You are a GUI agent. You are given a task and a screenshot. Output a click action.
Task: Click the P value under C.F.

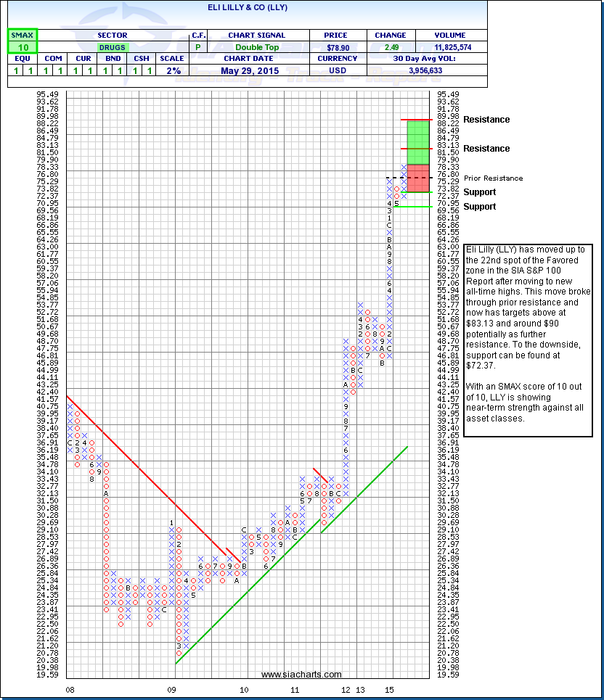[x=197, y=47]
